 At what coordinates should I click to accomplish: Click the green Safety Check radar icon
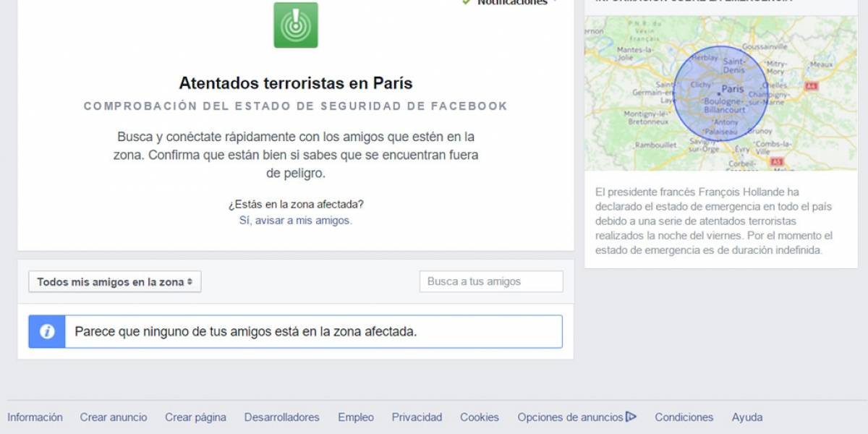(296, 25)
